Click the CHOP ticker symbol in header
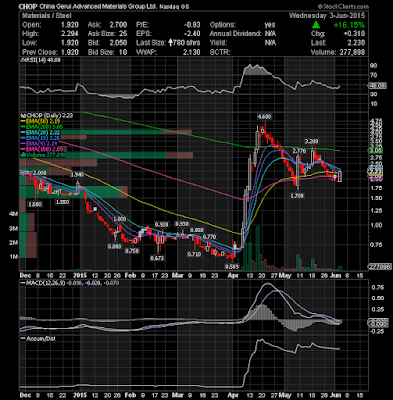The width and height of the screenshot is (393, 400). pos(28,7)
